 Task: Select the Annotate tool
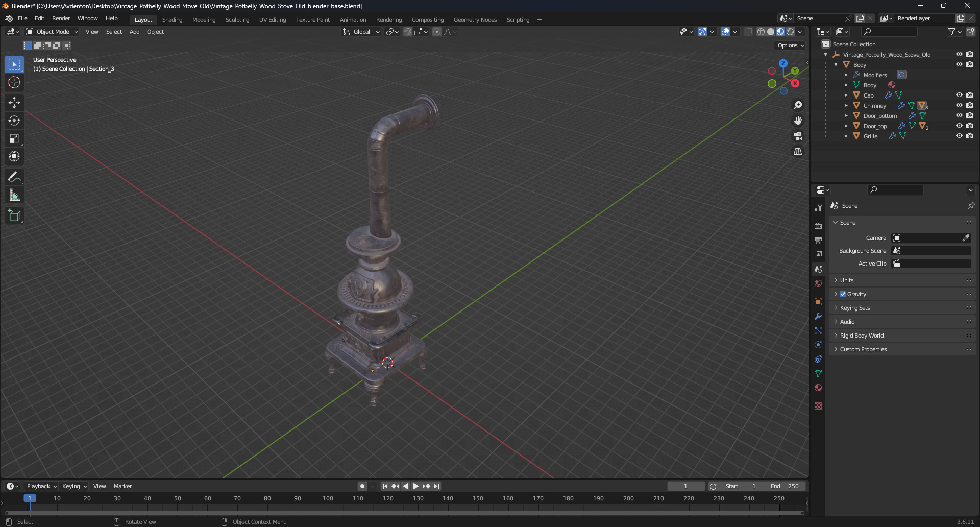14,177
